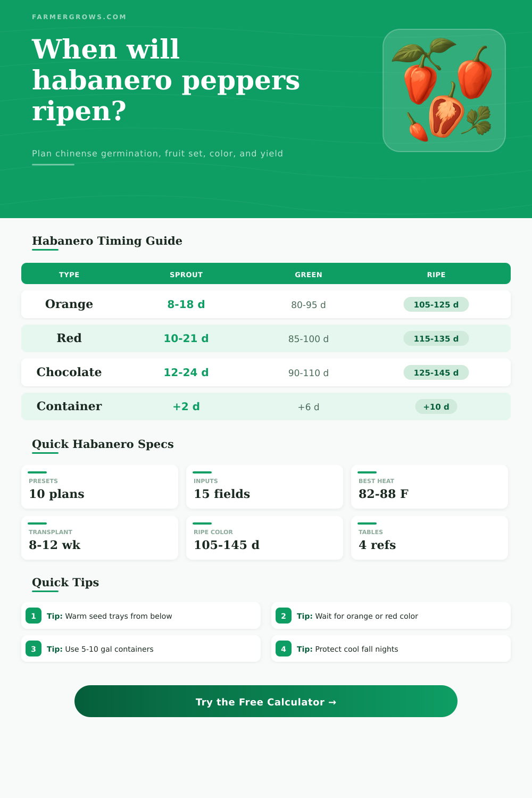
Task: Open the Inputs 15 fields card
Action: pyautogui.click(x=264, y=487)
